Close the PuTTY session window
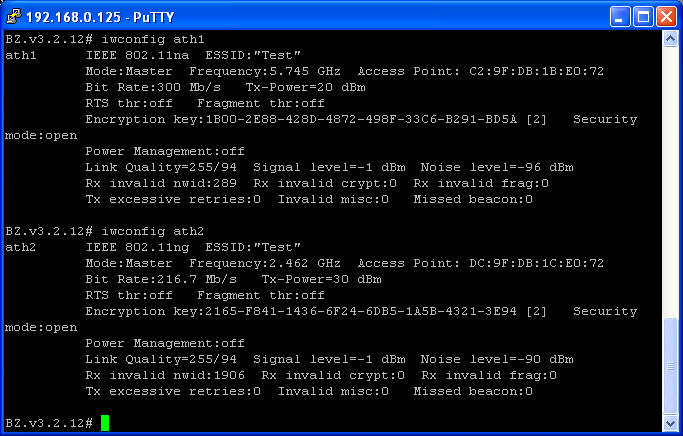This screenshot has width=683, height=436. click(x=666, y=15)
